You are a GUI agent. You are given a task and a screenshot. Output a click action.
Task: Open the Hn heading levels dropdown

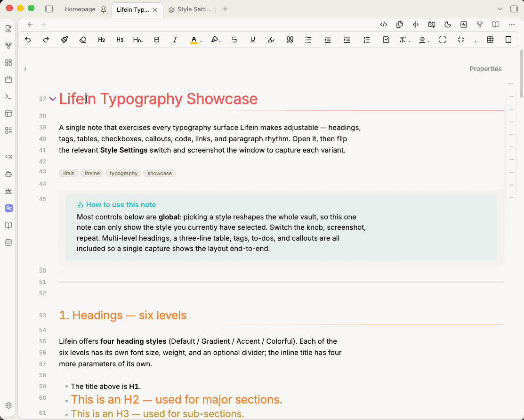(x=138, y=40)
